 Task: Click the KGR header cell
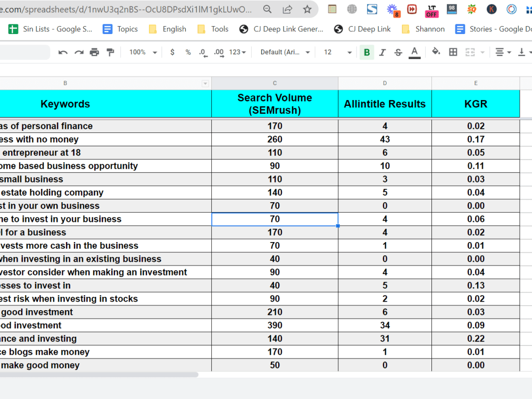point(476,104)
